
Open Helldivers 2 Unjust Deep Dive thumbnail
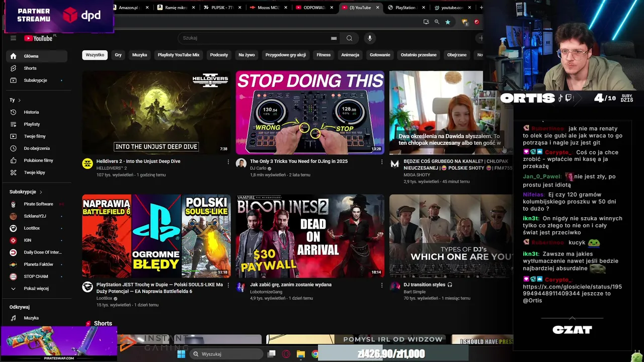click(156, 113)
